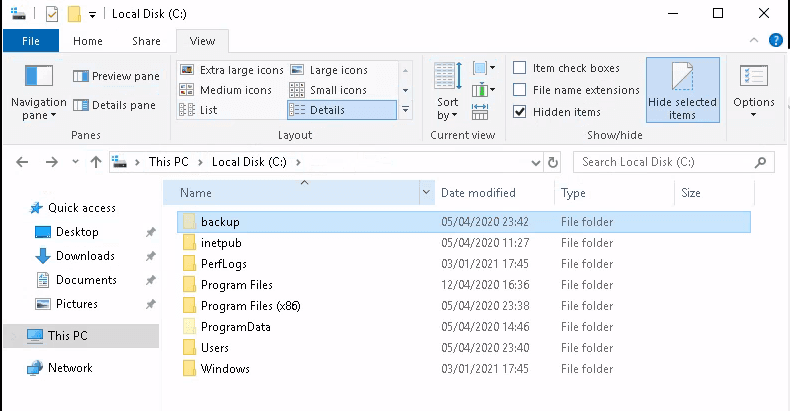Open Quick access in navigation pane
790x411 pixels.
[73, 208]
